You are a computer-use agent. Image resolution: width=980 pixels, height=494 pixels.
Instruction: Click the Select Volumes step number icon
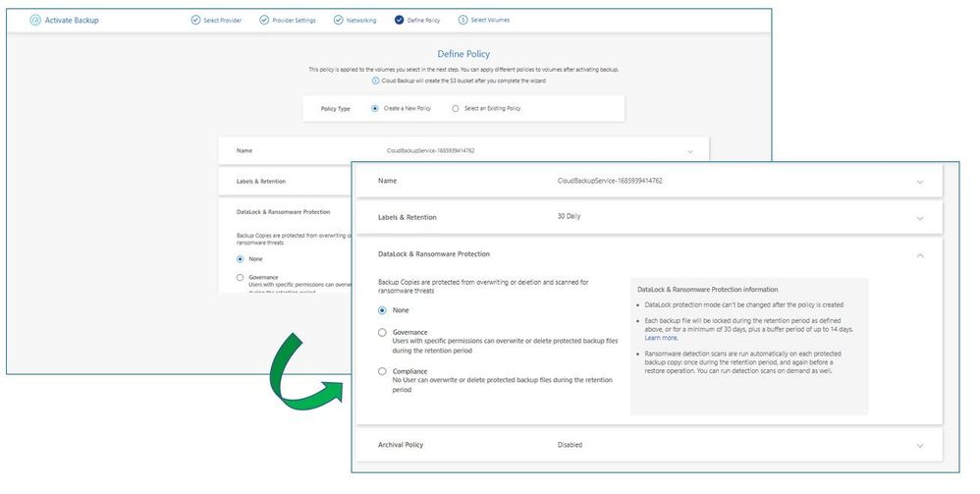click(463, 20)
